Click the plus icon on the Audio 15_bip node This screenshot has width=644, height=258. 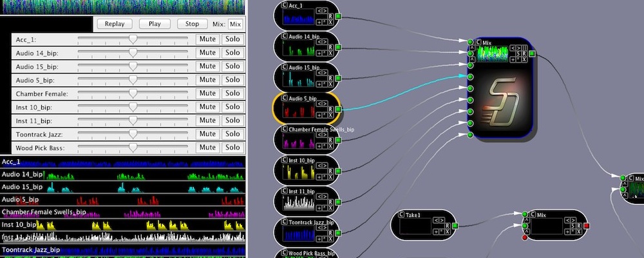319,84
